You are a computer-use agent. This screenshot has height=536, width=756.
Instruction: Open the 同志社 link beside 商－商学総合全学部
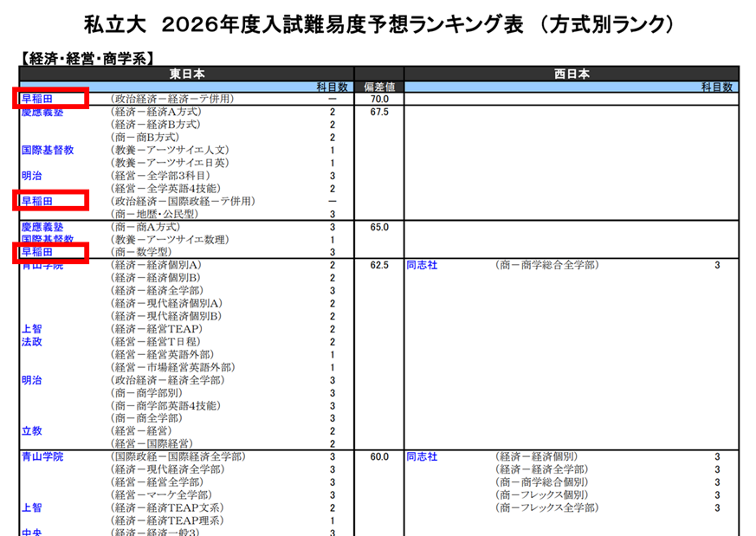tap(422, 265)
